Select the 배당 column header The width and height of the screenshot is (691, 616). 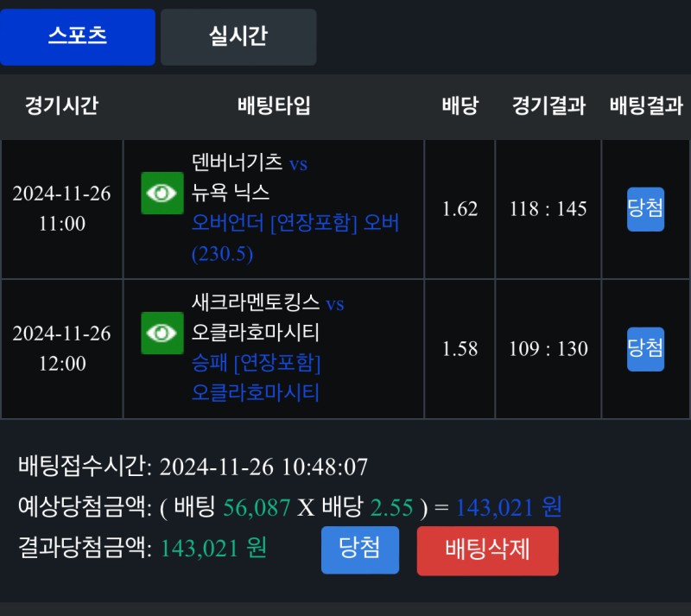(x=460, y=106)
